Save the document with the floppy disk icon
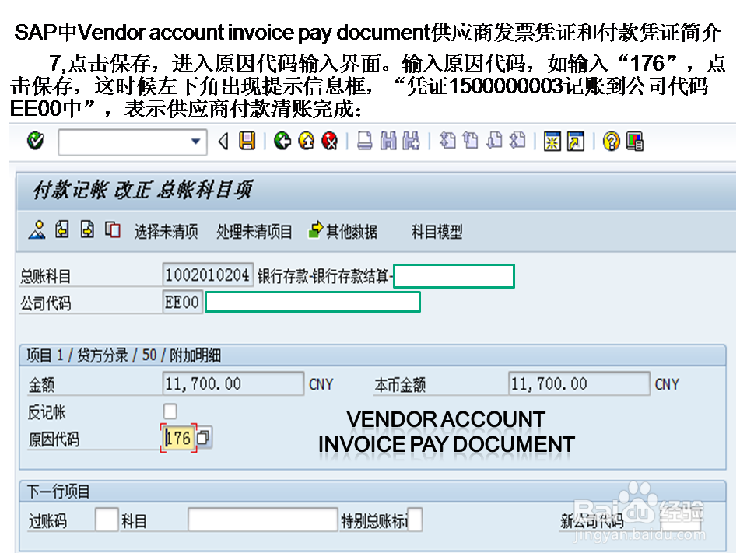 247,142
